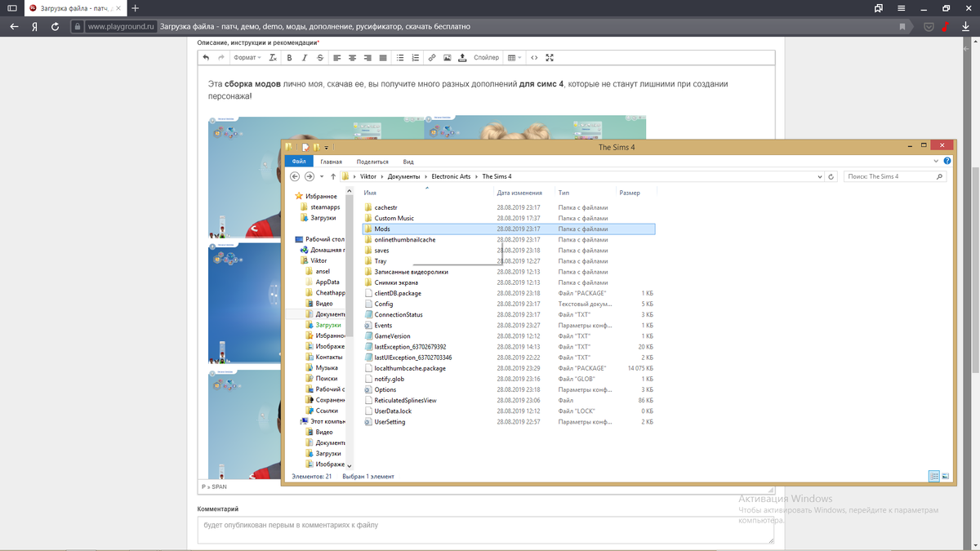Screen dimensions: 980x551
Task: Click the browser back arrow
Action: coord(14,26)
